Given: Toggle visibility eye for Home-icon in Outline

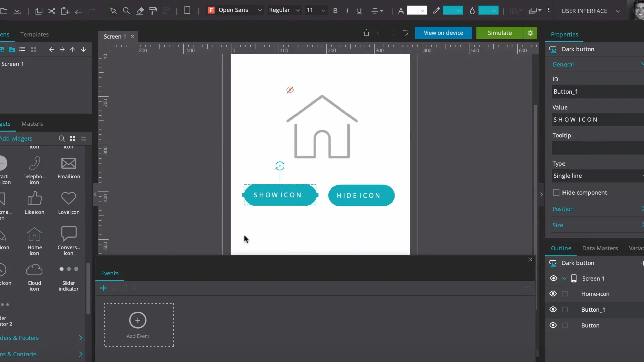Looking at the screenshot, I should pyautogui.click(x=553, y=294).
